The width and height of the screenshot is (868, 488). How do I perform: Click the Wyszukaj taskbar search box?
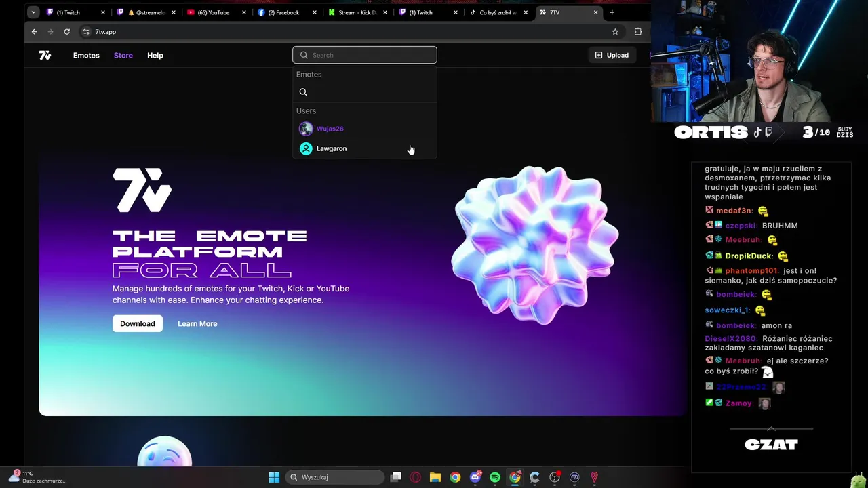click(335, 477)
